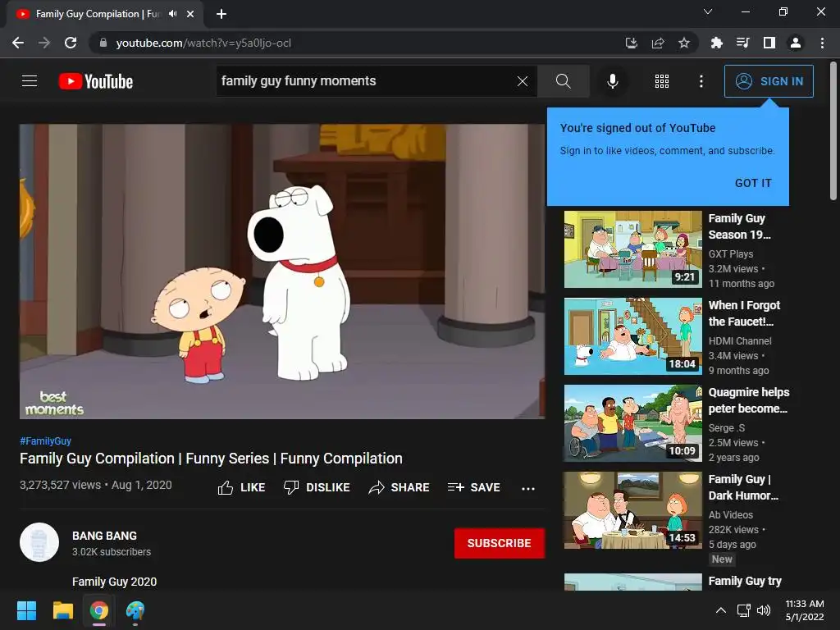
Task: Open a new Chrome tab
Action: tap(221, 14)
